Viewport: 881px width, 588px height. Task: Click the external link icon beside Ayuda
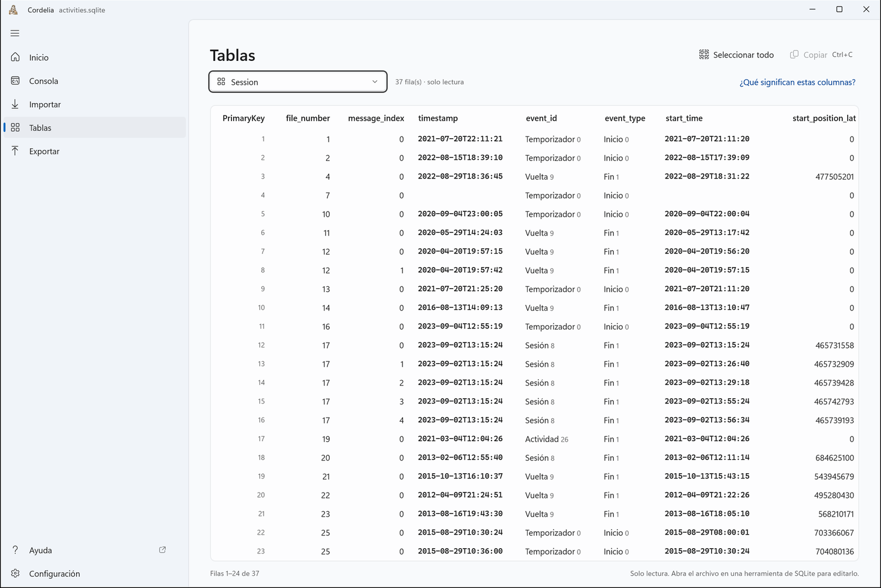click(162, 550)
